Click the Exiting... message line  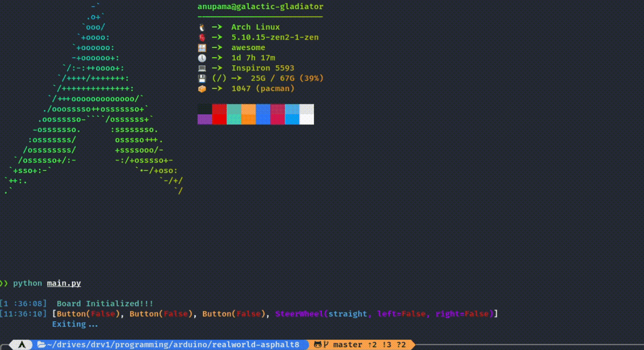click(x=75, y=324)
